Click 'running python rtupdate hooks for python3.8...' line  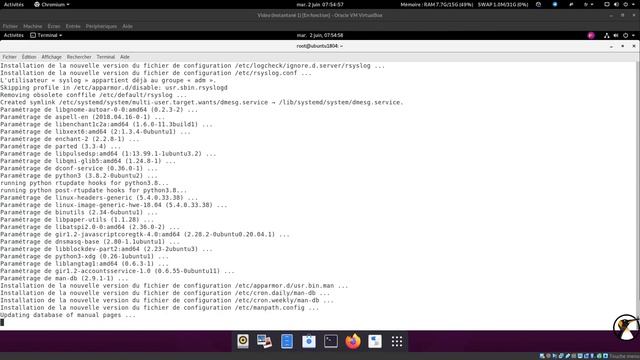point(84,183)
